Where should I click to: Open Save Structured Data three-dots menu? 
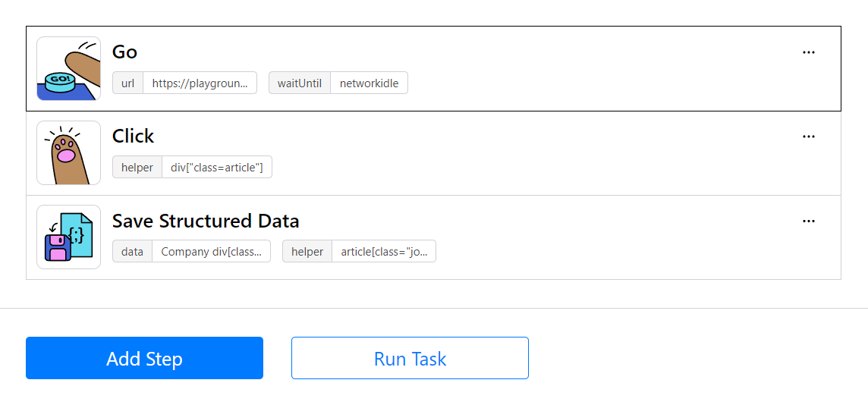[x=809, y=221]
